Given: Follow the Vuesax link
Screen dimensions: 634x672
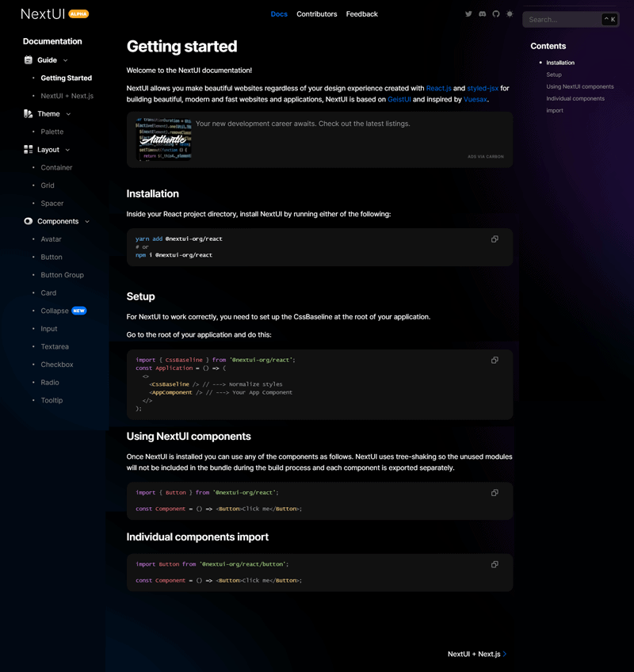Looking at the screenshot, I should click(475, 99).
